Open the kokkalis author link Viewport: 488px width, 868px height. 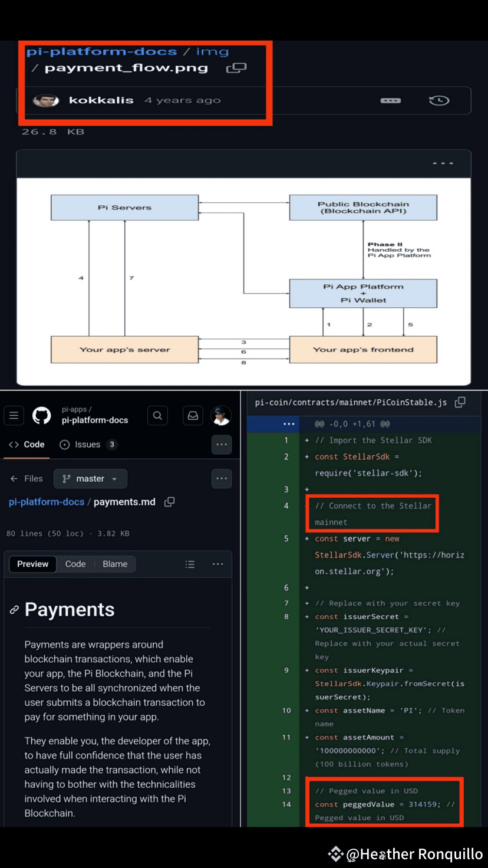(x=101, y=100)
